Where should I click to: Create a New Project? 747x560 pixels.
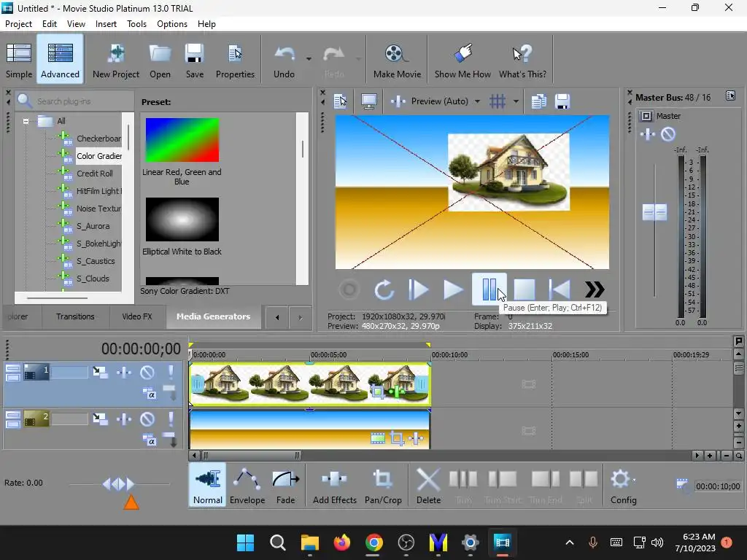click(116, 60)
